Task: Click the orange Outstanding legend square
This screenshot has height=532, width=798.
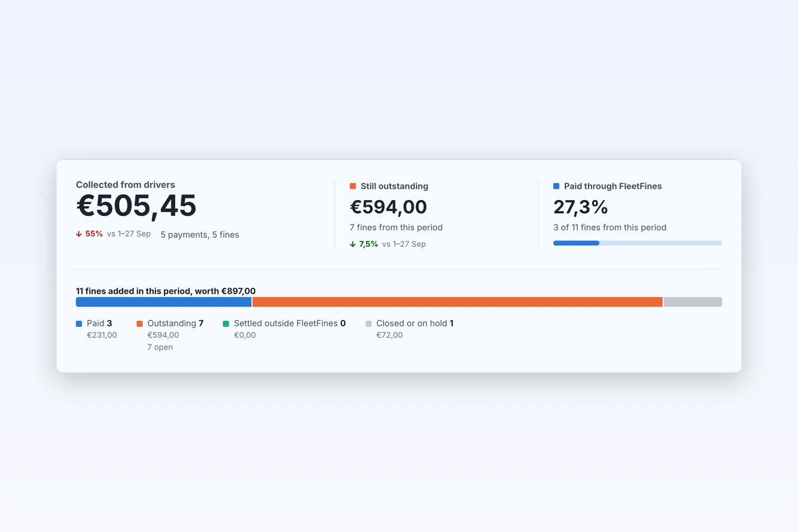Action: 140,323
